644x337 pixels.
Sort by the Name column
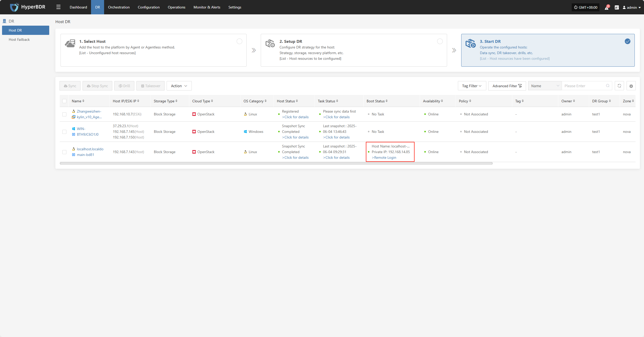click(83, 101)
